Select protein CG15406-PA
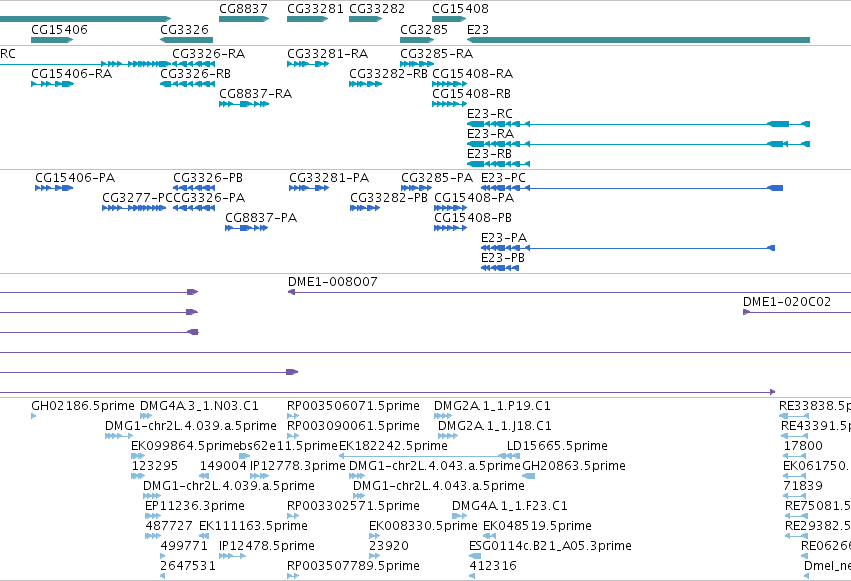Viewport: 851px width, 581px height. click(54, 188)
